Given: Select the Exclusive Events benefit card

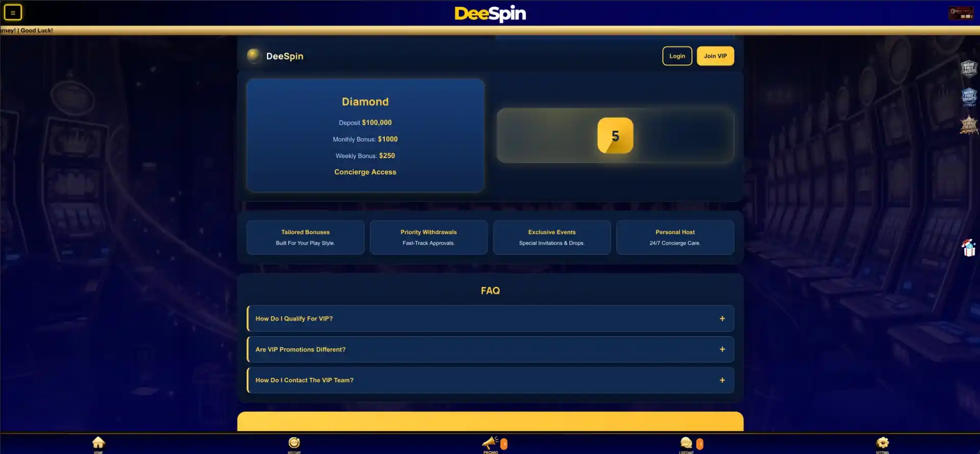Looking at the screenshot, I should tap(552, 237).
